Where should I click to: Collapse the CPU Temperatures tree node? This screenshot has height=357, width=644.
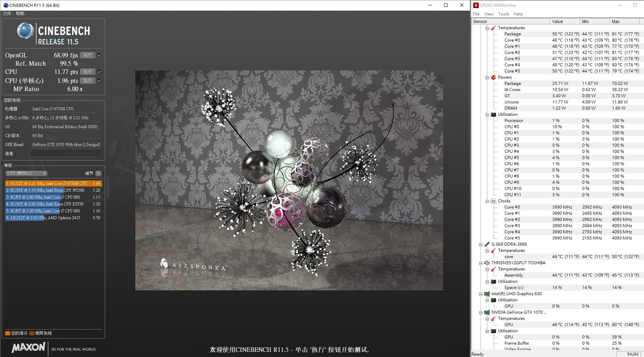pos(487,28)
